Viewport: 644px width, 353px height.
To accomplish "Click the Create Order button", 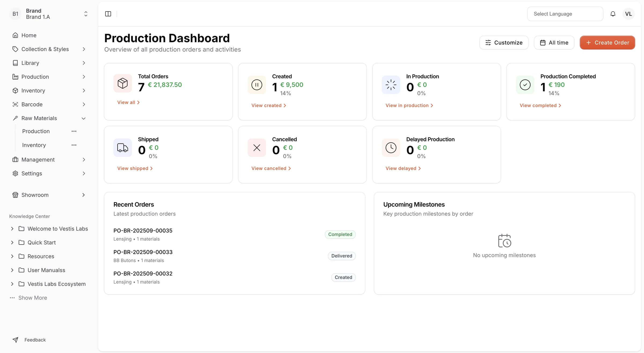I will 607,43.
